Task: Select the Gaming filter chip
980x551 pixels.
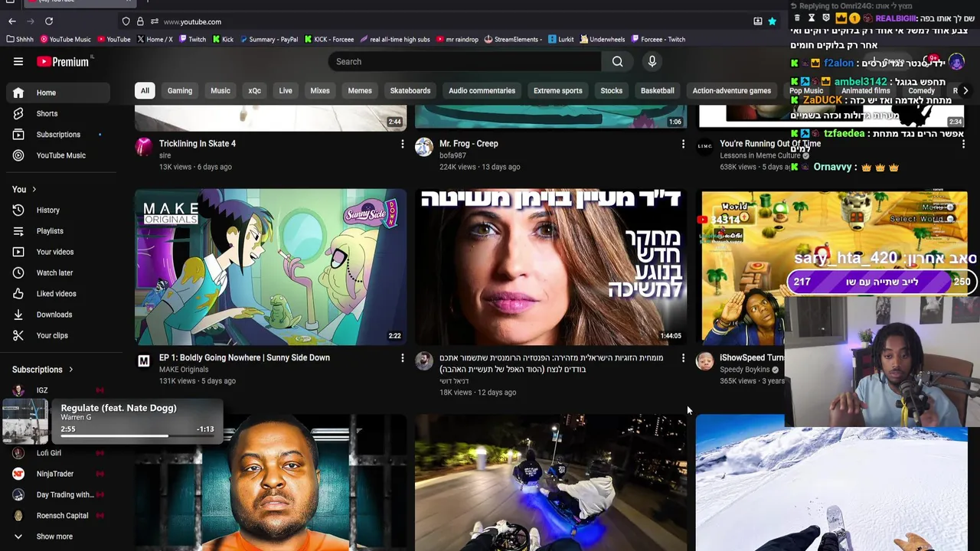Action: (180, 90)
